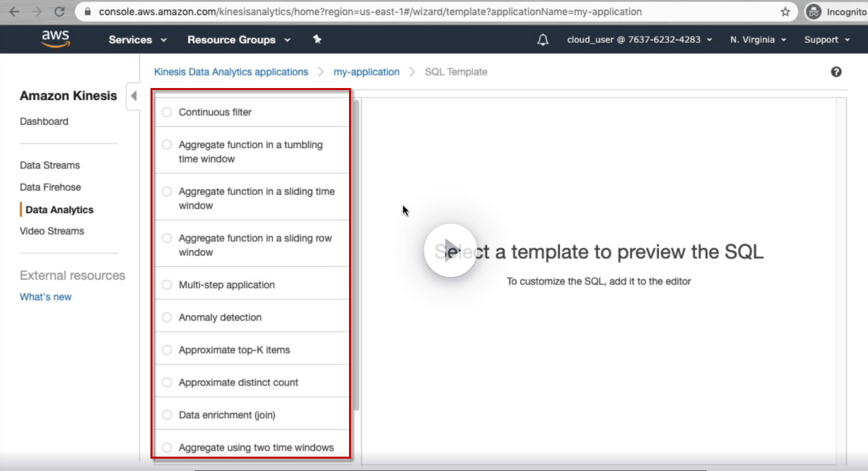Screen dimensions: 868x471
Task: Click the Amazon Kinesis sidebar heading
Action: coord(69,96)
